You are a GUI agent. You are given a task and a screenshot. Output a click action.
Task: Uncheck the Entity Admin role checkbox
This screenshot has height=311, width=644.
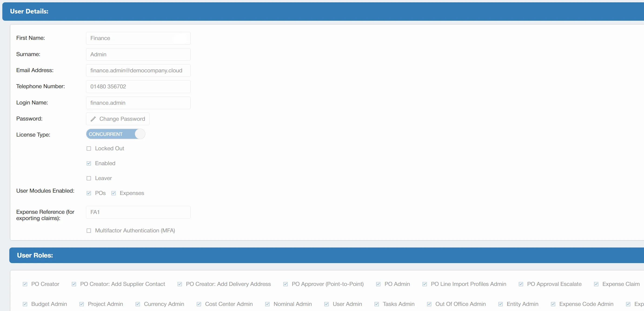[501, 304]
